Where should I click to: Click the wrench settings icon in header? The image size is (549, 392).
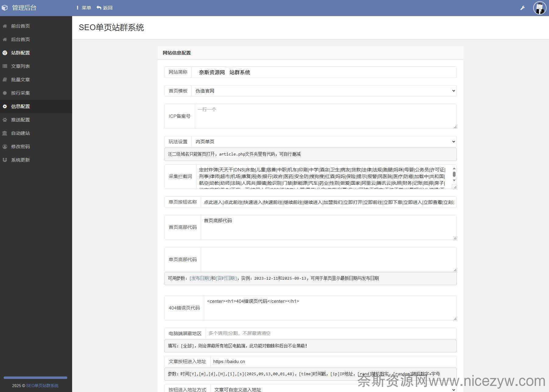pyautogui.click(x=522, y=8)
